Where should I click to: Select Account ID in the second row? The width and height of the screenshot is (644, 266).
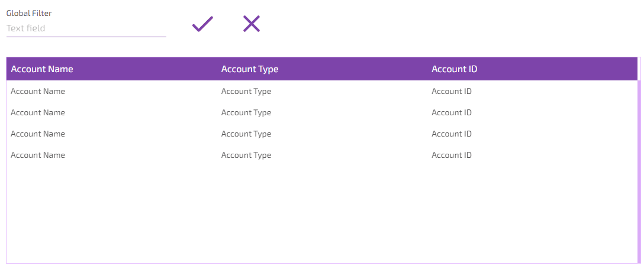pyautogui.click(x=452, y=113)
